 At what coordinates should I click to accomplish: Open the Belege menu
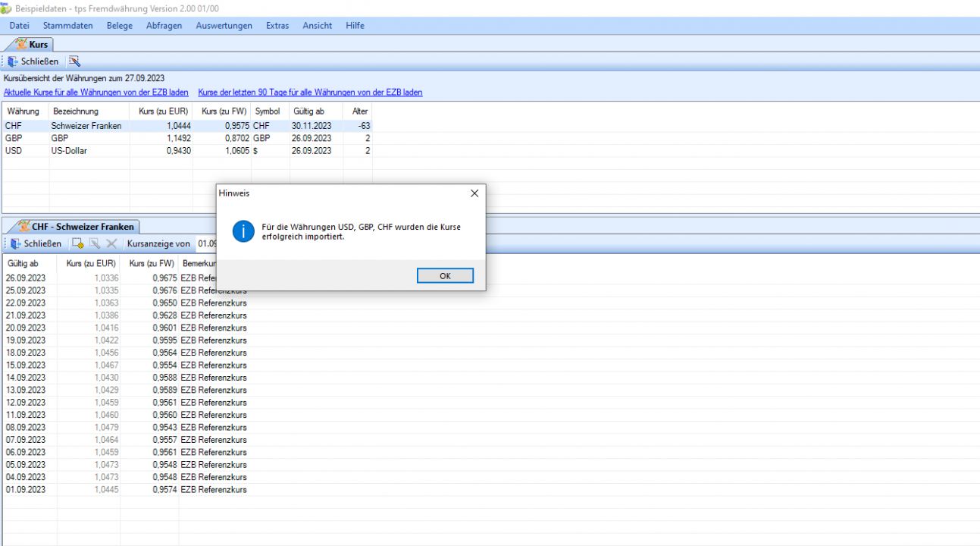(119, 26)
